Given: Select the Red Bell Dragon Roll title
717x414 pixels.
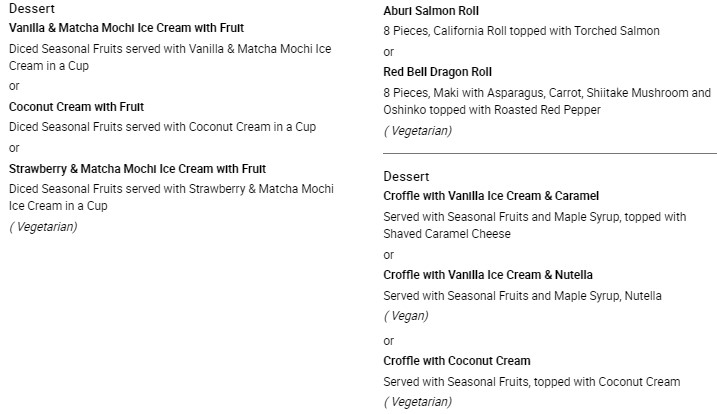Looking at the screenshot, I should [437, 72].
